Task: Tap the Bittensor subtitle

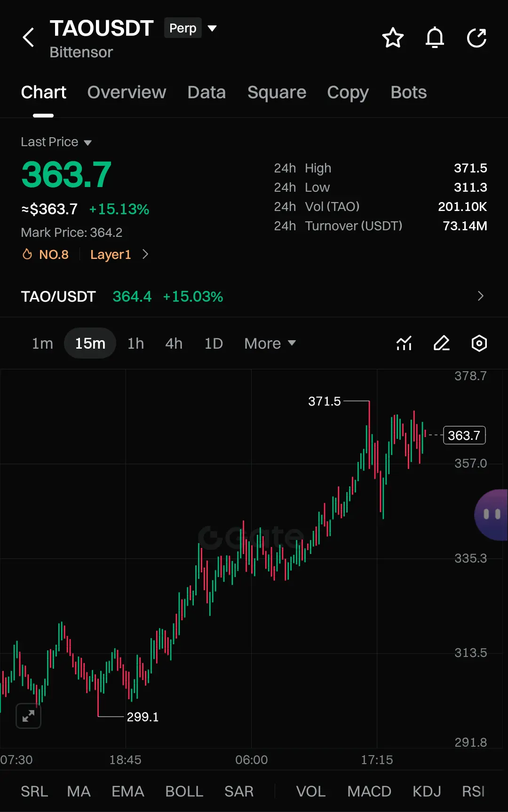Action: (81, 52)
